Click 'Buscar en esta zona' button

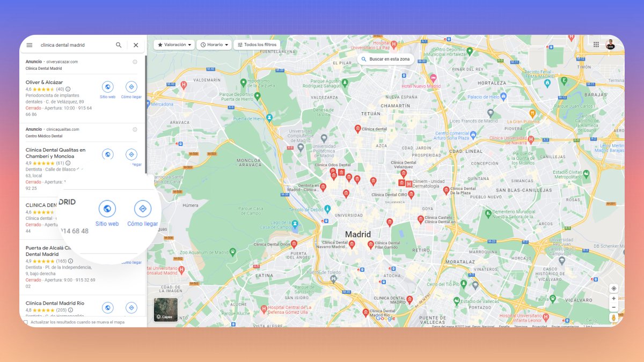coord(385,59)
